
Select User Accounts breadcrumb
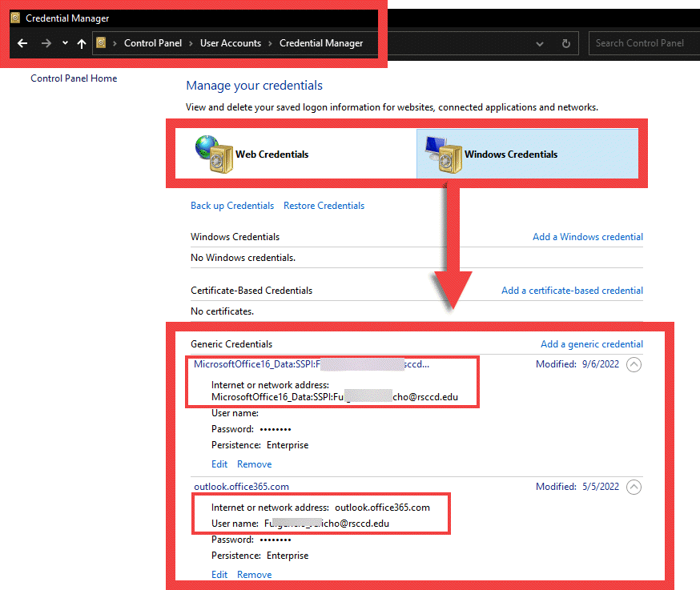[231, 43]
